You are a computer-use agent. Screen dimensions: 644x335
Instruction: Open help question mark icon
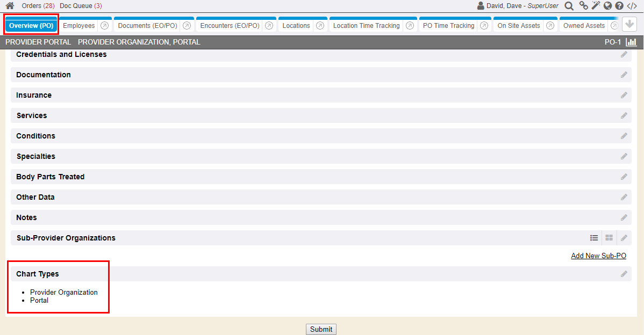tap(619, 6)
